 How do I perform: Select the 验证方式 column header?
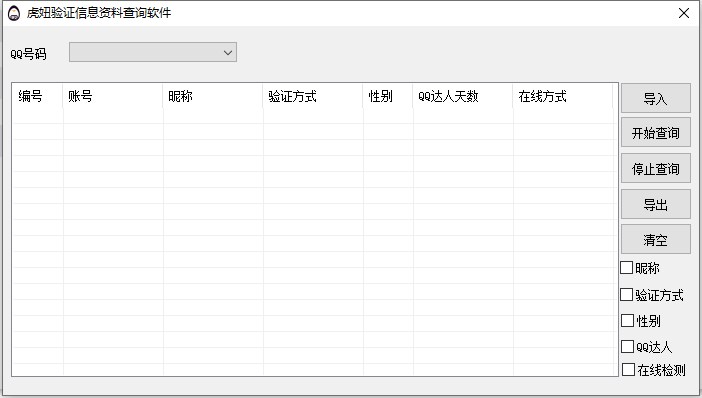tap(313, 96)
